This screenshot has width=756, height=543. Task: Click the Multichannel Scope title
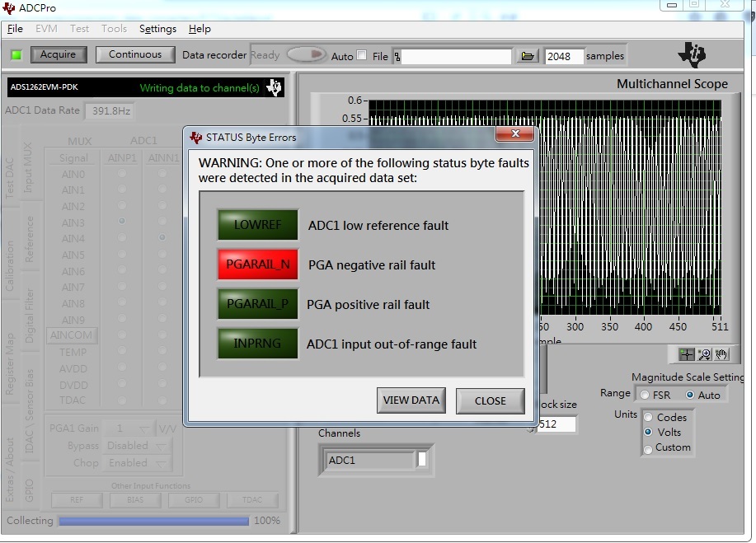(x=672, y=84)
